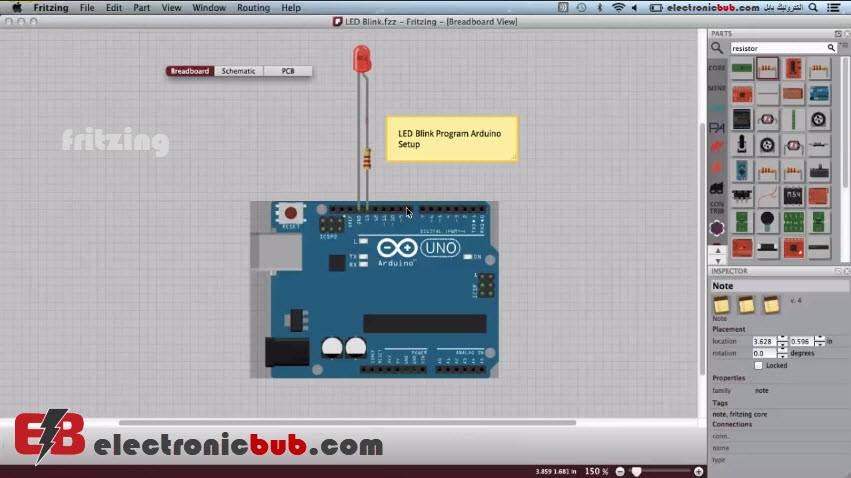Pick the green breadboard strip part in first row

742,68
